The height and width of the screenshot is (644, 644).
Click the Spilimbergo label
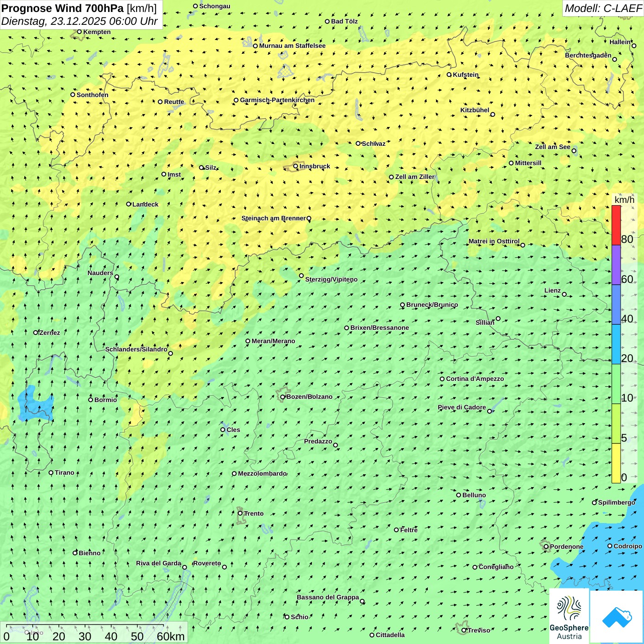[x=616, y=502]
